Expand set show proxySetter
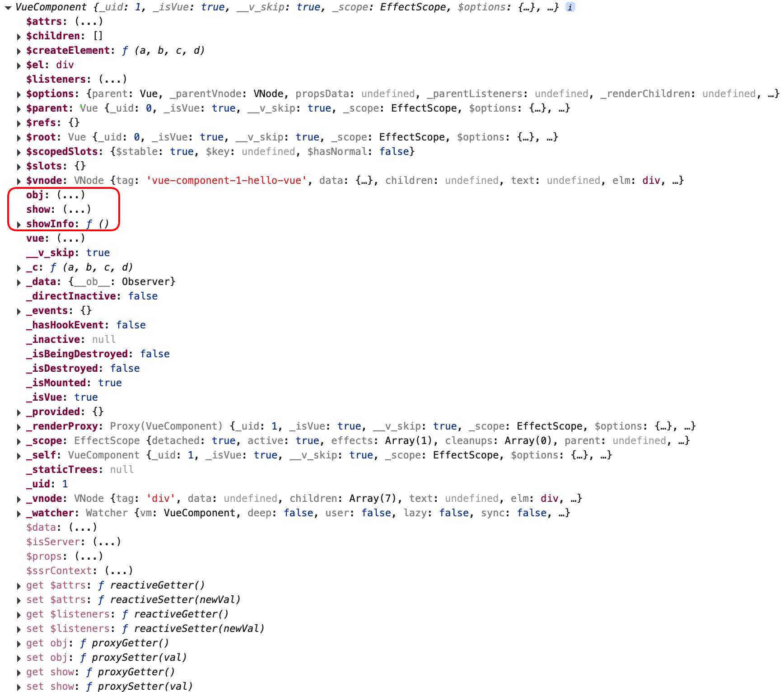Image resolution: width=784 pixels, height=692 pixels. pos(19,687)
